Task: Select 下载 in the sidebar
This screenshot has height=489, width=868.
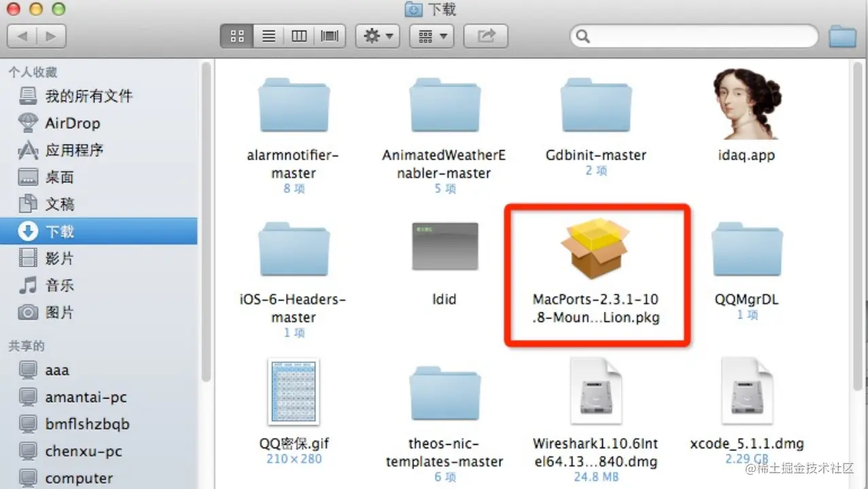Action: coord(99,231)
